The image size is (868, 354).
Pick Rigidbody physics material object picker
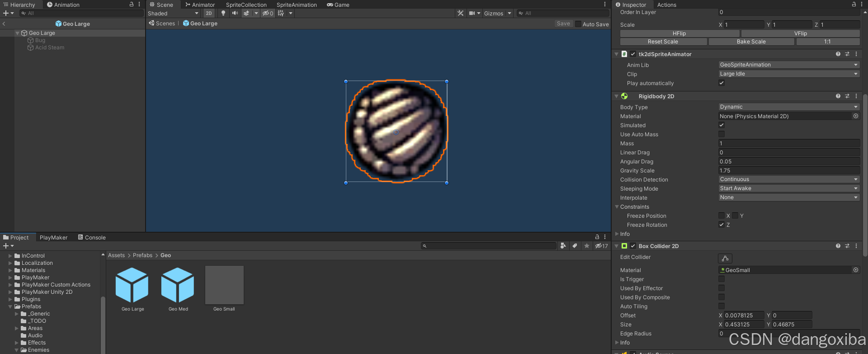(x=856, y=116)
